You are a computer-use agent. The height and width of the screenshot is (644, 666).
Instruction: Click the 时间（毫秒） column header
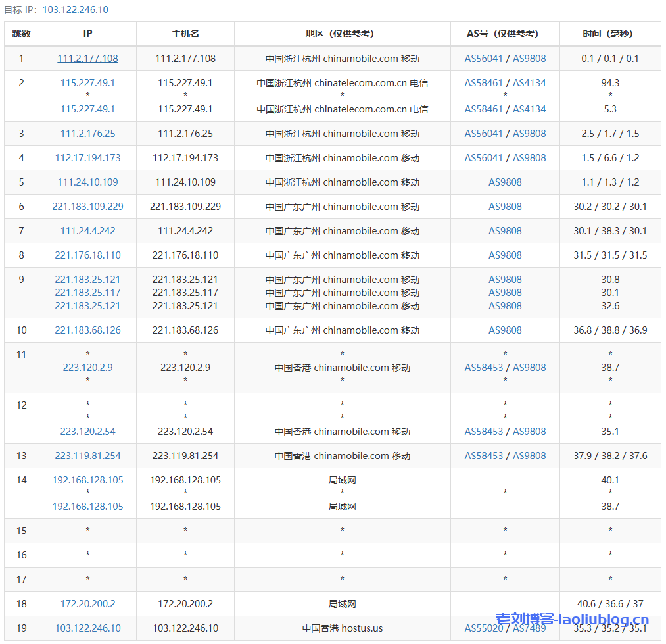609,34
